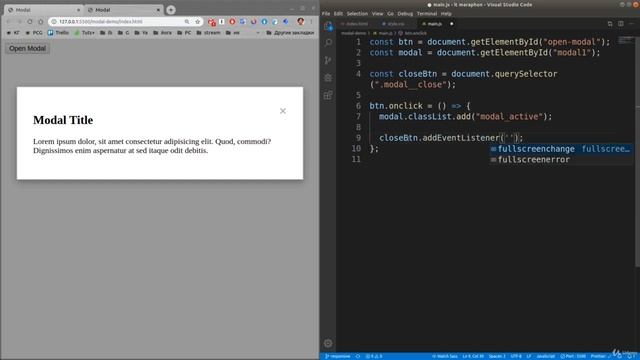
Task: Click the unsaved dot on main.js tab
Action: [x=451, y=24]
